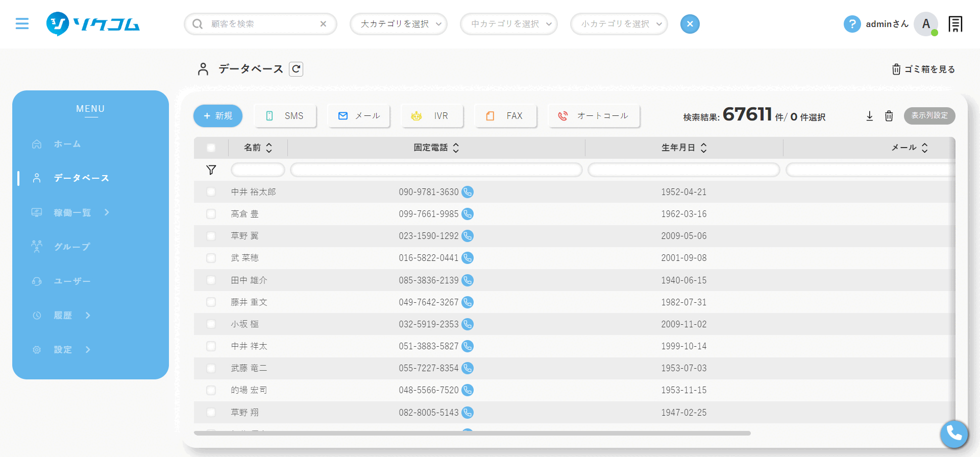This screenshot has width=980, height=457.
Task: Click the filter funnel icon
Action: (211, 170)
